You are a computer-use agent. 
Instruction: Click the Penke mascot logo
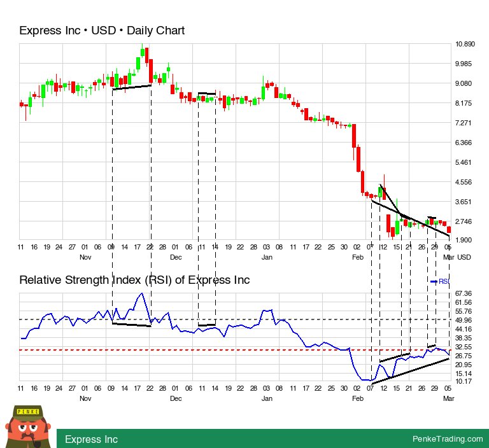(28, 426)
